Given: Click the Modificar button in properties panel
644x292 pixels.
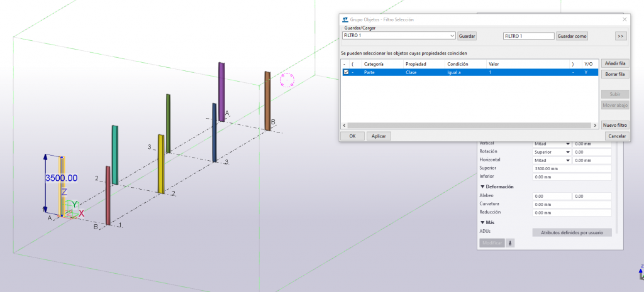Looking at the screenshot, I should pos(492,243).
